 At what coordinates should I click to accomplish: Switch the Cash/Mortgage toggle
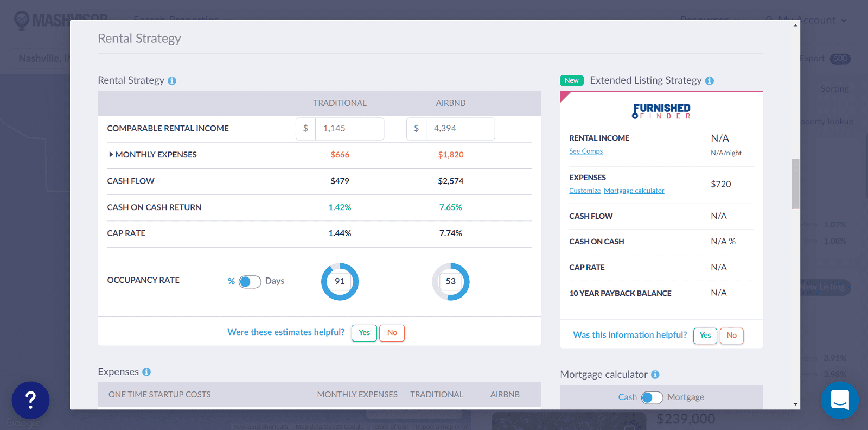coord(652,397)
